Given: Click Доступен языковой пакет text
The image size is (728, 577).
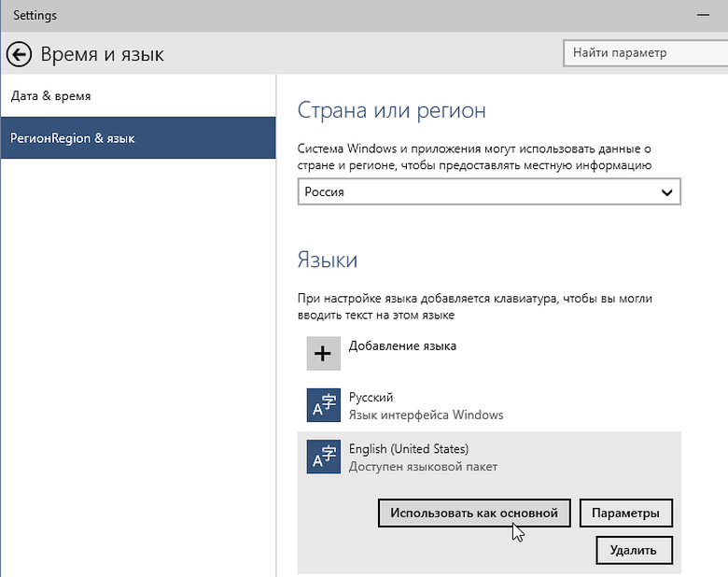Looking at the screenshot, I should click(x=423, y=467).
